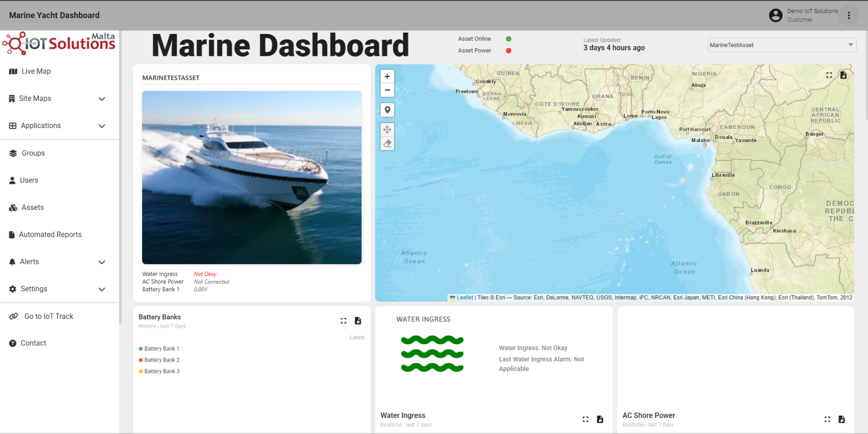The height and width of the screenshot is (434, 868).
Task: Click the map location marker tool
Action: coord(387,110)
